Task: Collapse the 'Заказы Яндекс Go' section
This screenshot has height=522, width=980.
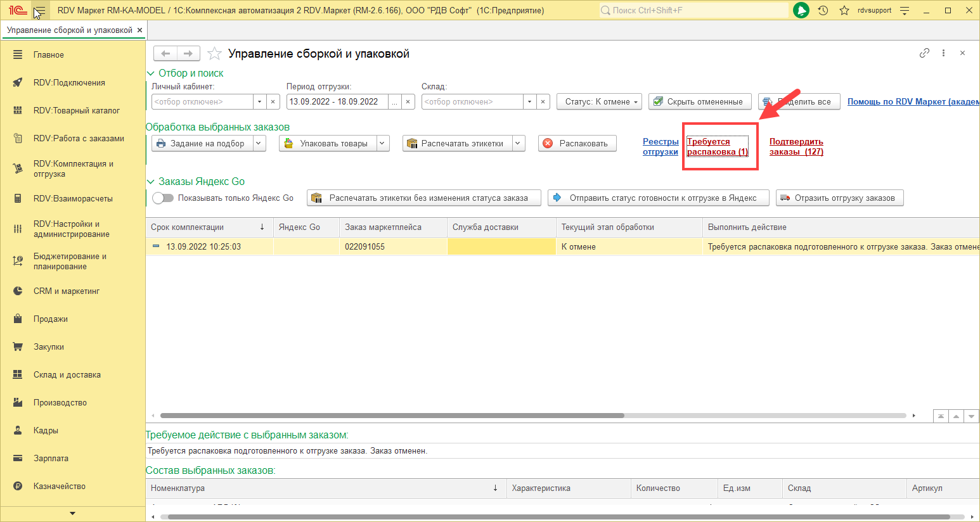Action: coord(151,182)
